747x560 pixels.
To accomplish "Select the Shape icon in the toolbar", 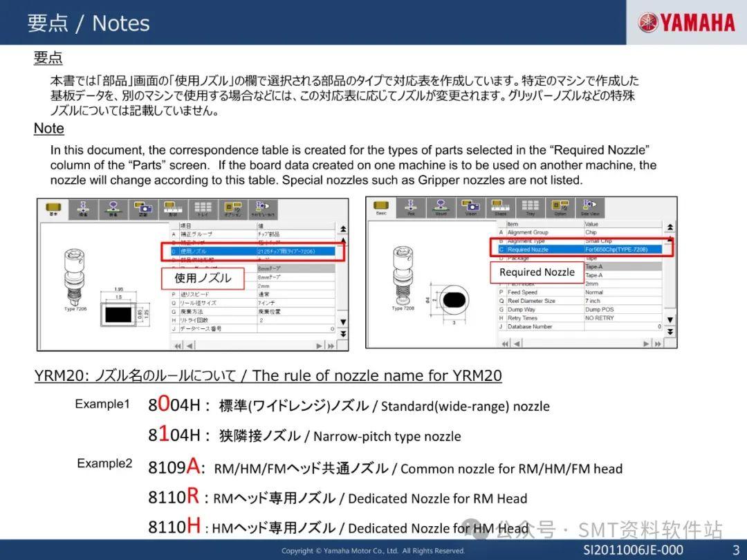I will [501, 207].
